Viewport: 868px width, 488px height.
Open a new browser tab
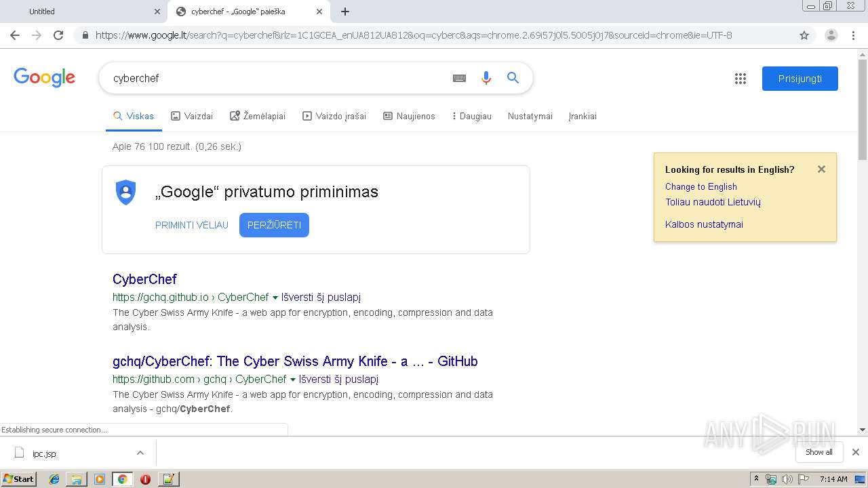344,12
